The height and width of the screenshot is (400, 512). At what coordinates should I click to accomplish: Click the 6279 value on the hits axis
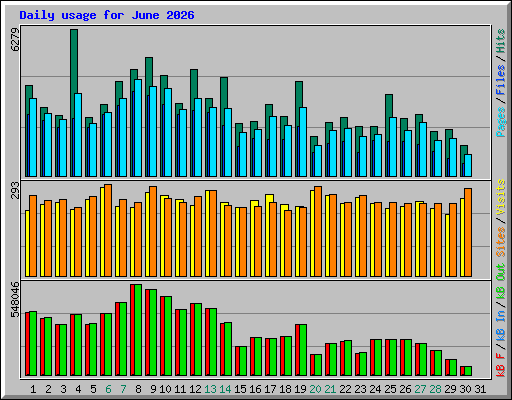15,40
